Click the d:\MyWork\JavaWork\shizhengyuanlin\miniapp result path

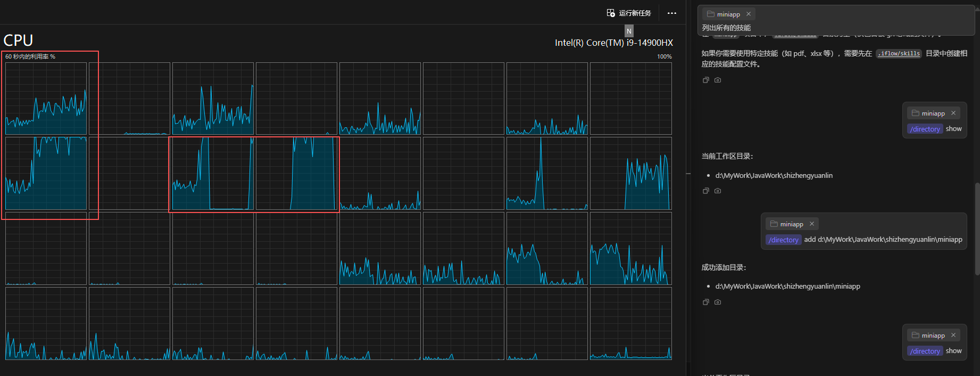[x=787, y=287]
